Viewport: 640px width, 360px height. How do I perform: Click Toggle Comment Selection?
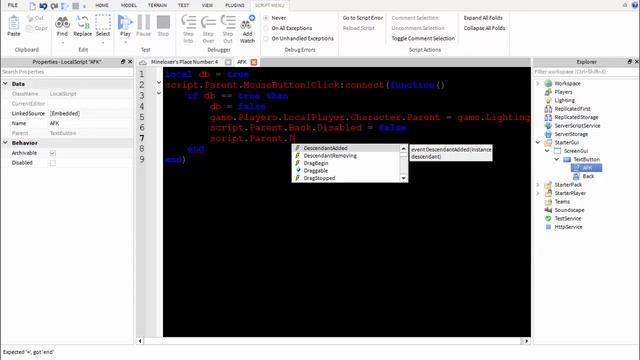pyautogui.click(x=423, y=38)
